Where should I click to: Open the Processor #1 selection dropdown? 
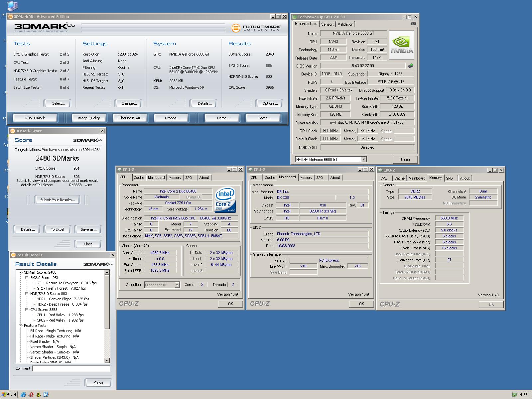pos(177,285)
